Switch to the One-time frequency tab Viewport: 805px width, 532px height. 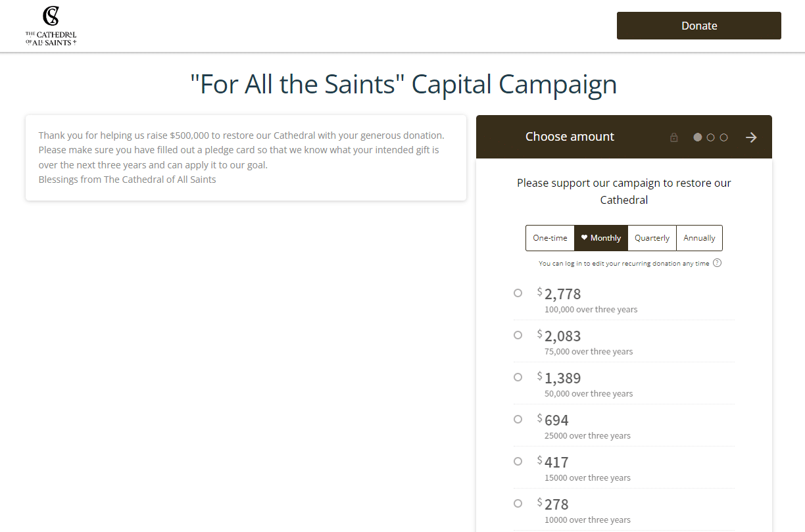(550, 237)
